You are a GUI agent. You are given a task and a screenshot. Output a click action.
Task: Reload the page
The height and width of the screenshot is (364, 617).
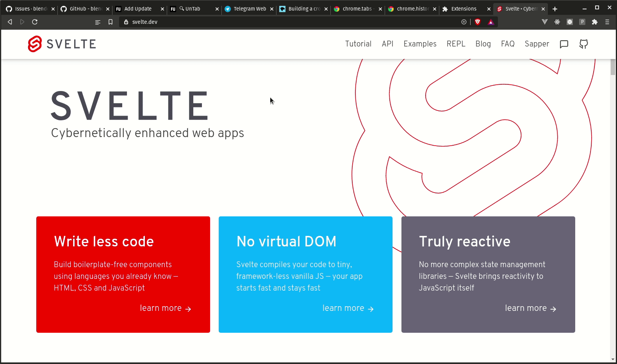click(35, 22)
